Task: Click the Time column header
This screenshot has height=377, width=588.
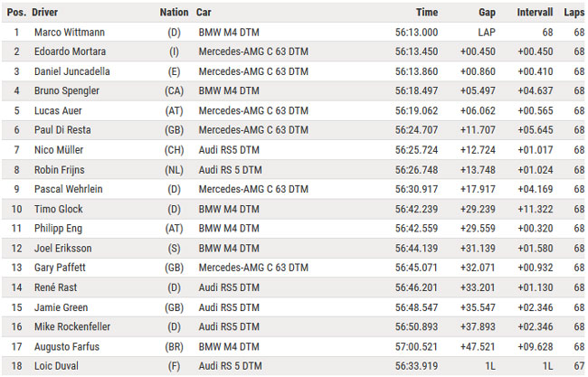Action: [427, 13]
